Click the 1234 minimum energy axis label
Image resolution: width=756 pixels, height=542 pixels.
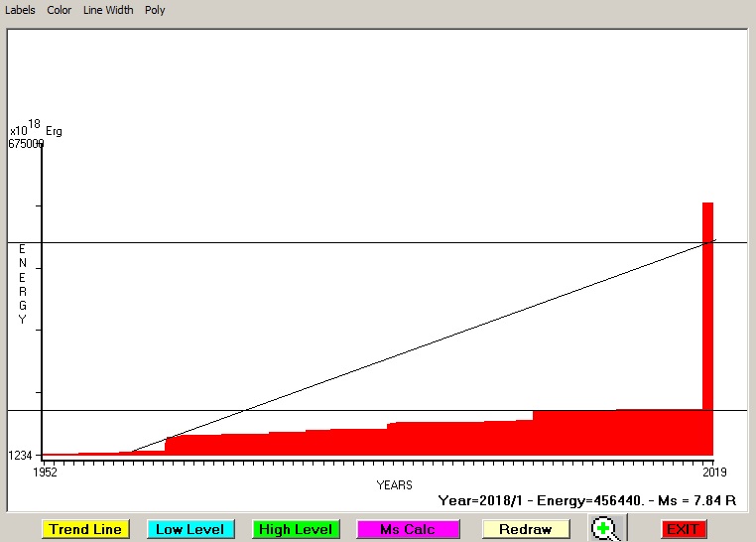[22, 456]
